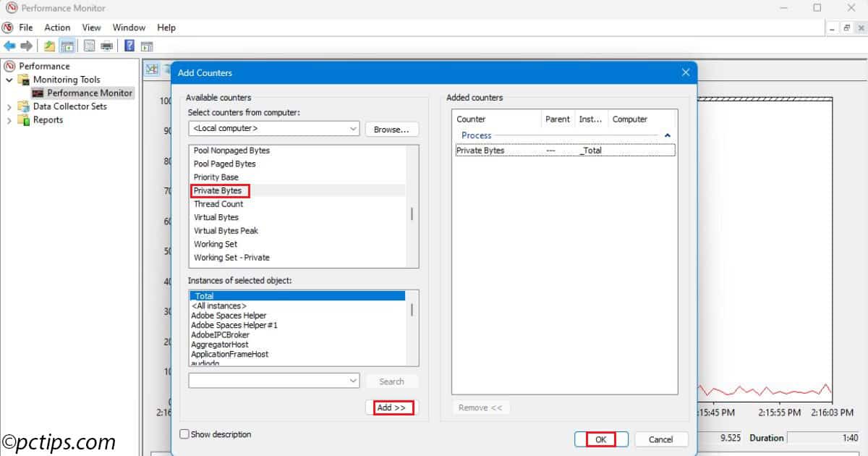Screen dimensions: 868x456
Task: Select Pool Paged Bytes counter
Action: click(x=224, y=164)
